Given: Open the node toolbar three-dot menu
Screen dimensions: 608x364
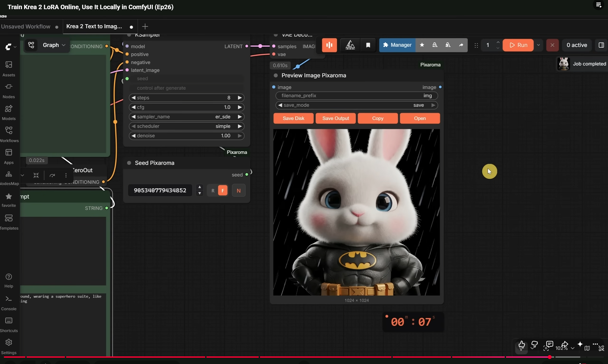Looking at the screenshot, I should 66,175.
